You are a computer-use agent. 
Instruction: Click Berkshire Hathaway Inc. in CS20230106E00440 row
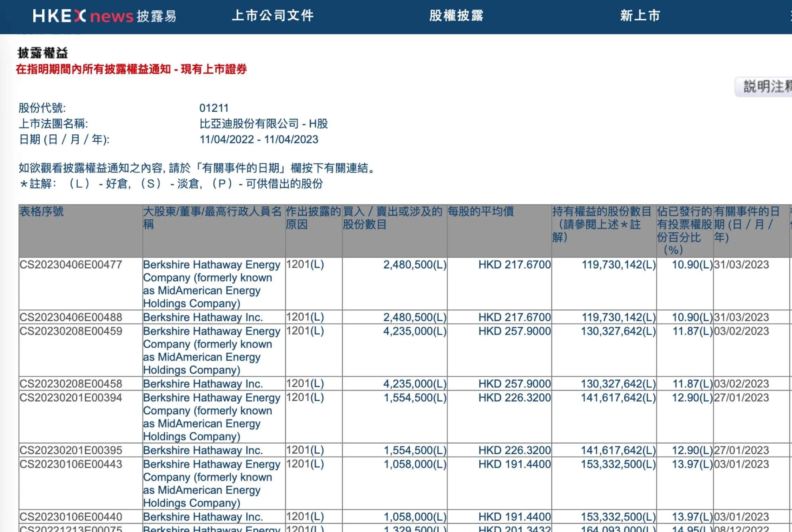pos(203,517)
